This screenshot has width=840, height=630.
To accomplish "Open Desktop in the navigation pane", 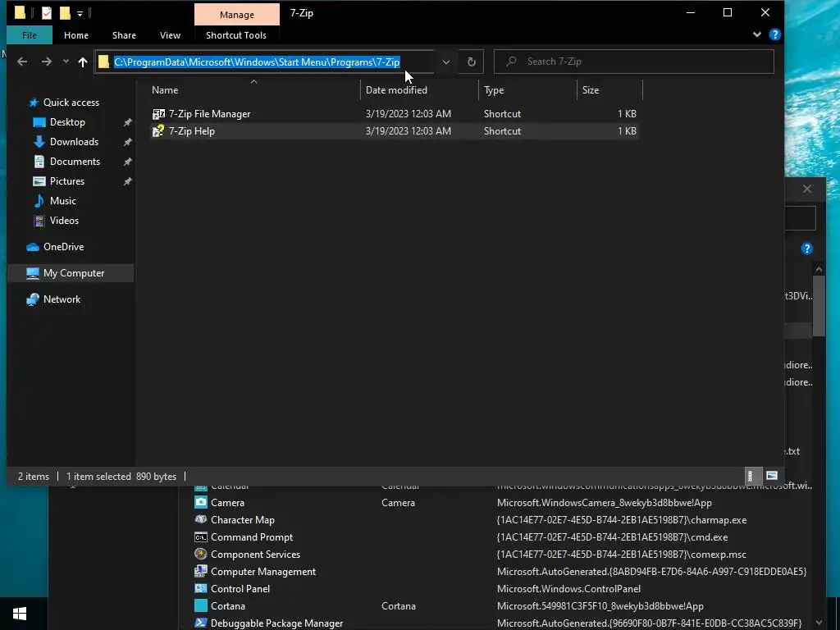I will (67, 122).
